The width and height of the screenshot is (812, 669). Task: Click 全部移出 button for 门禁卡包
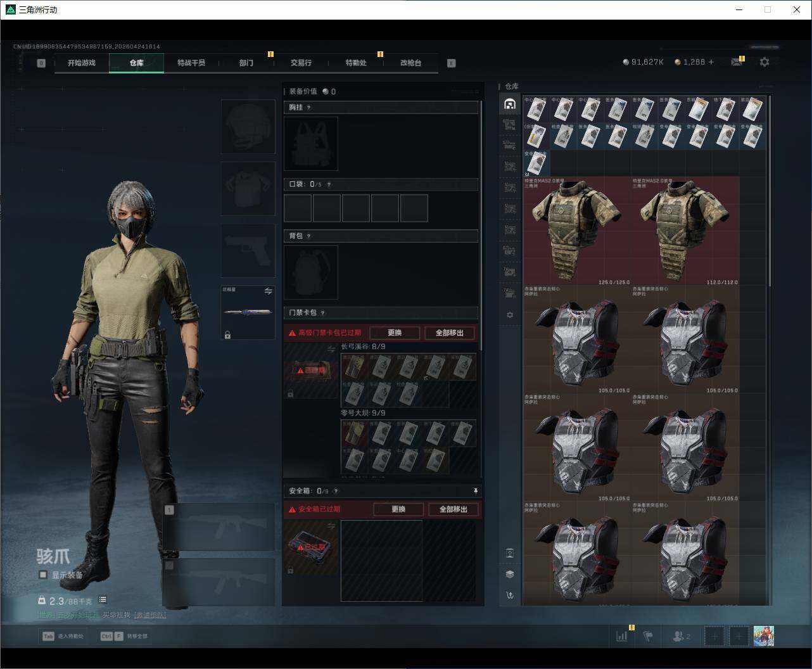[x=450, y=333]
